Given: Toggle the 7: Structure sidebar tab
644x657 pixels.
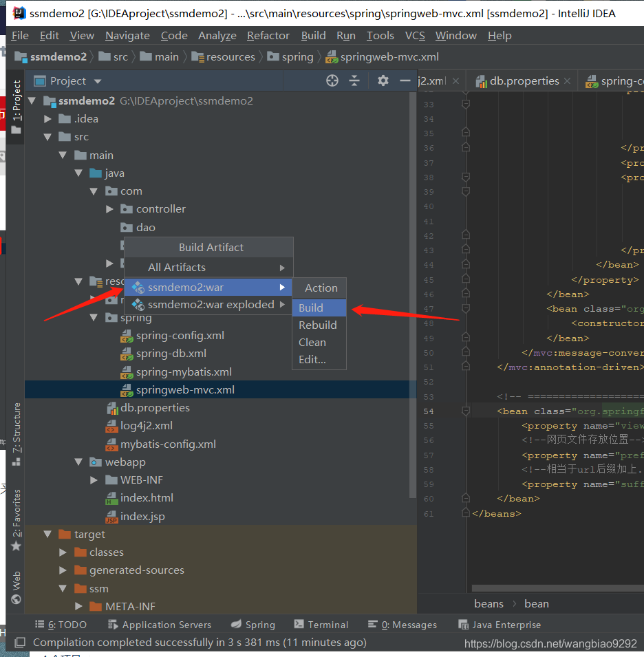Looking at the screenshot, I should 17,434.
